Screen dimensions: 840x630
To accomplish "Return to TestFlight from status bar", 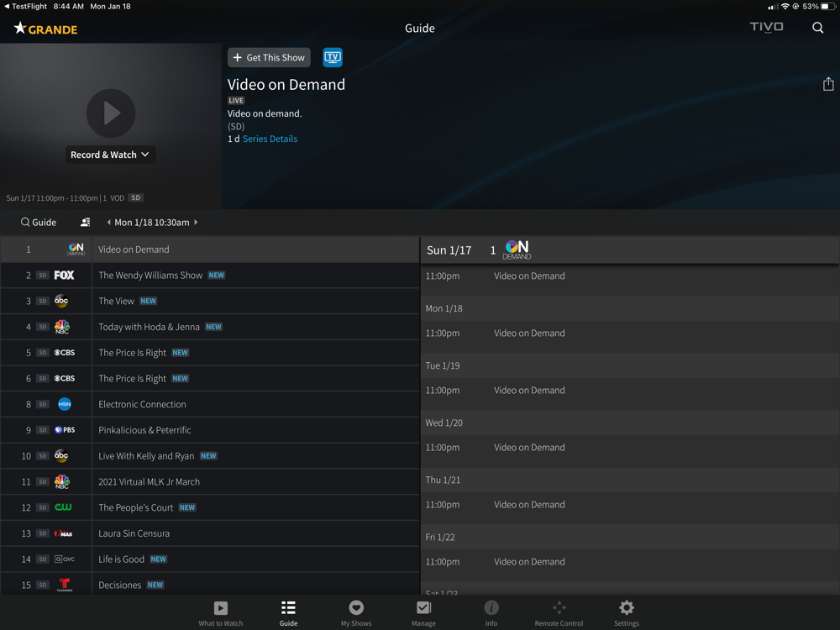I will tap(25, 7).
